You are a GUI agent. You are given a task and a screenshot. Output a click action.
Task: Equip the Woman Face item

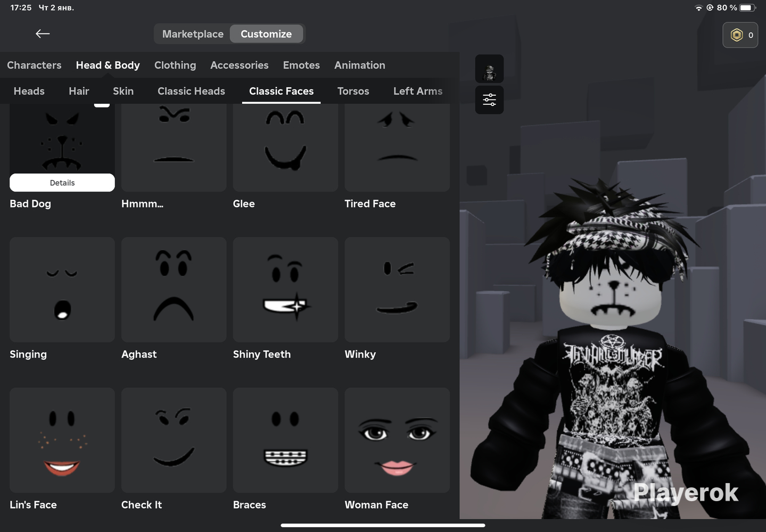click(397, 440)
